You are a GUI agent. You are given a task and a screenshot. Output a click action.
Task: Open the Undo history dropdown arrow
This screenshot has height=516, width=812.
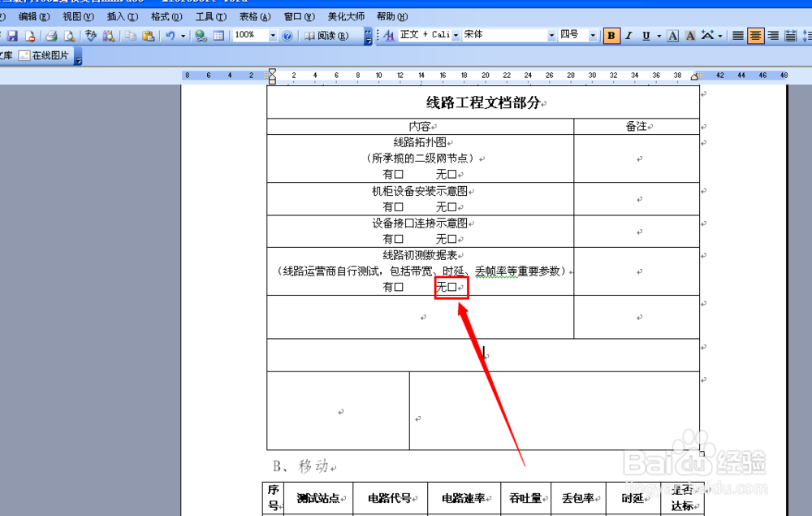pos(183,36)
